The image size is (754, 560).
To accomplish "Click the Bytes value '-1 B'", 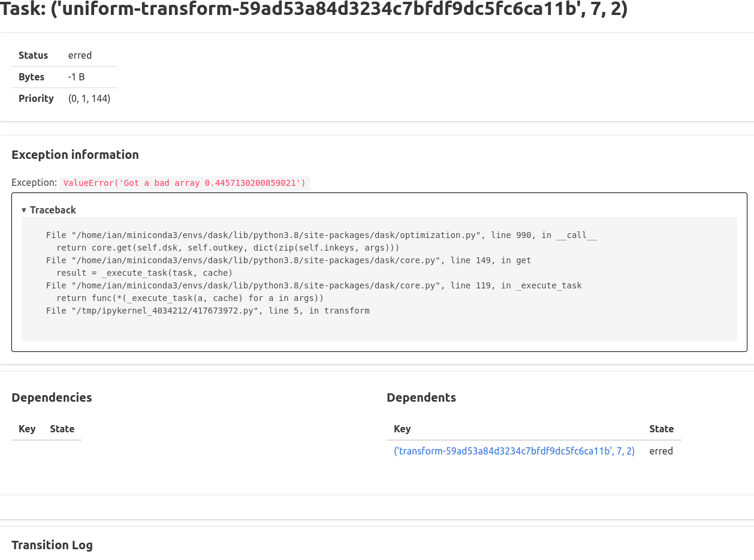I will (76, 77).
